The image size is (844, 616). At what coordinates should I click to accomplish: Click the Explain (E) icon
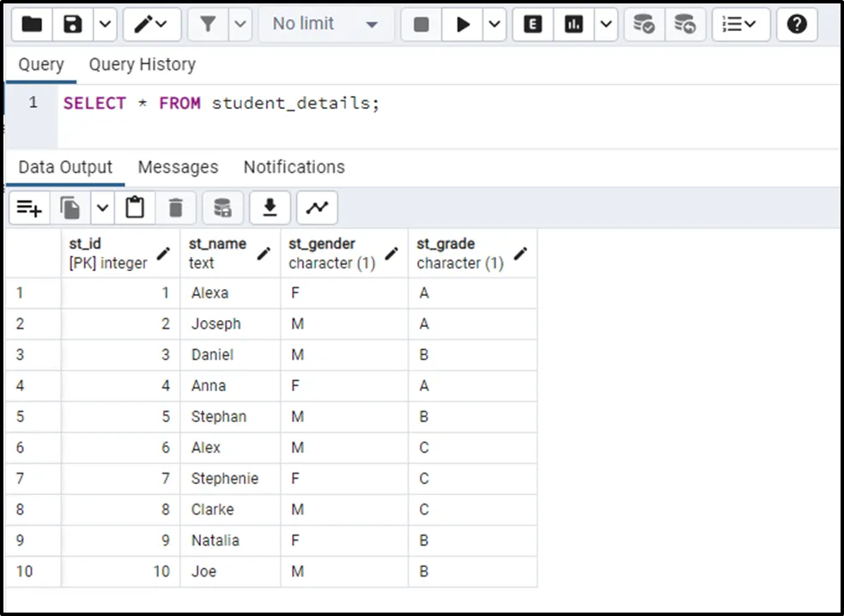click(532, 25)
